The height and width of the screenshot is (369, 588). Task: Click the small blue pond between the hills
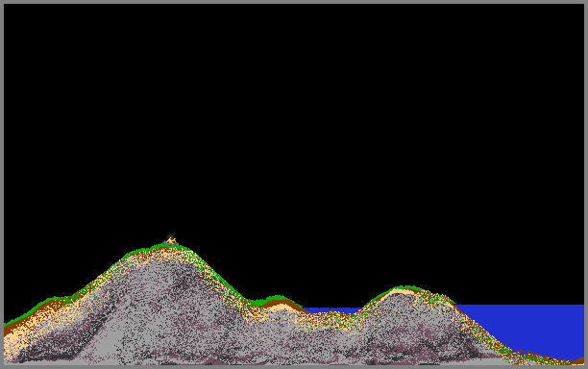point(331,310)
